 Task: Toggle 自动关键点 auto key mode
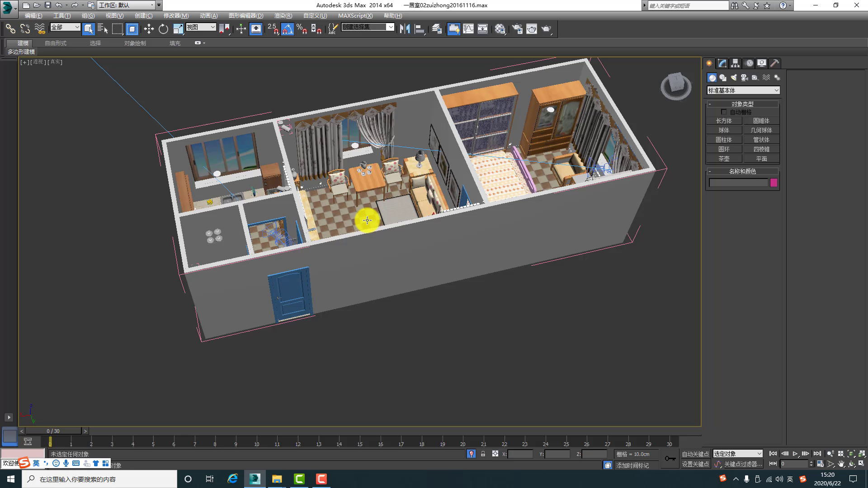pos(695,454)
